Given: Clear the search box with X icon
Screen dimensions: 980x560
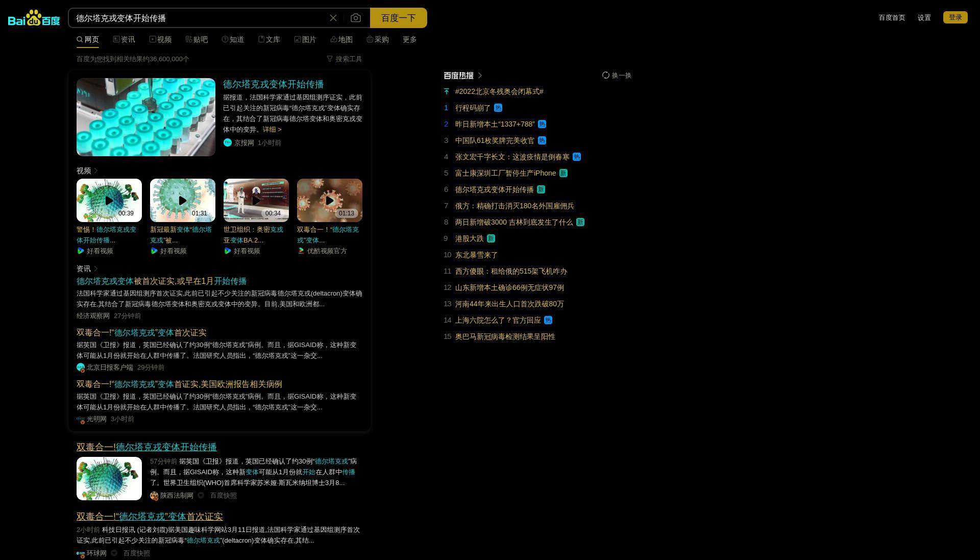Looking at the screenshot, I should click(x=333, y=18).
